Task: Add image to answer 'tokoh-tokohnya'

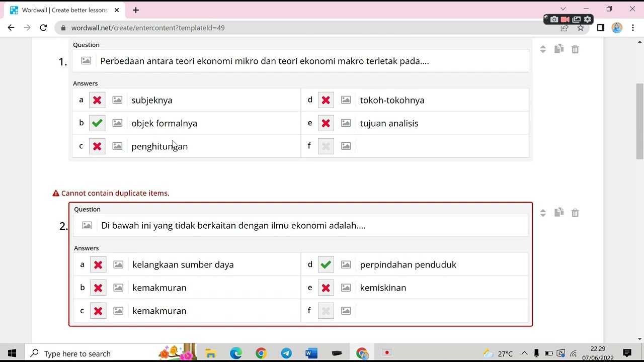Action: (346, 100)
